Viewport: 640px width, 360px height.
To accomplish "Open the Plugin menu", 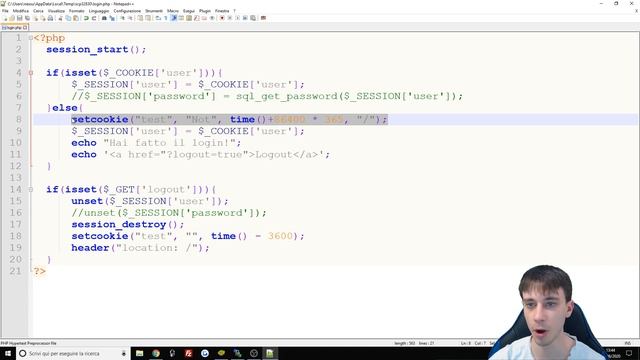I will pyautogui.click(x=205, y=11).
